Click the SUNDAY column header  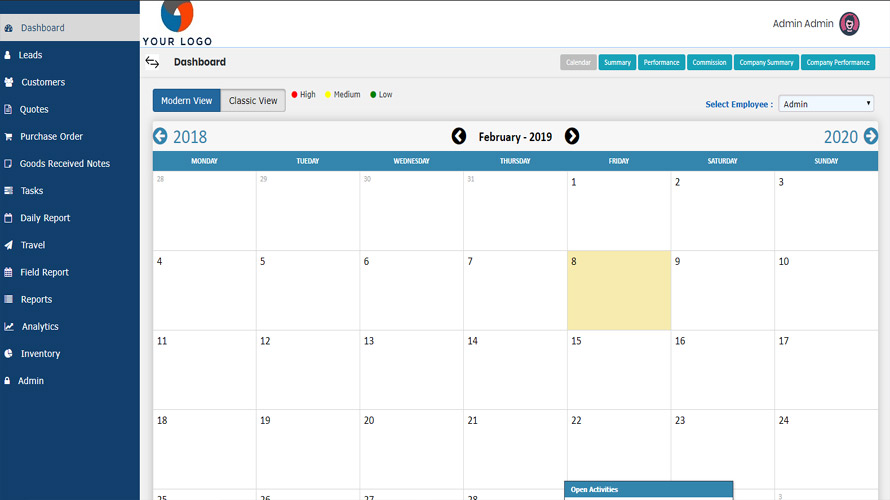tap(826, 161)
